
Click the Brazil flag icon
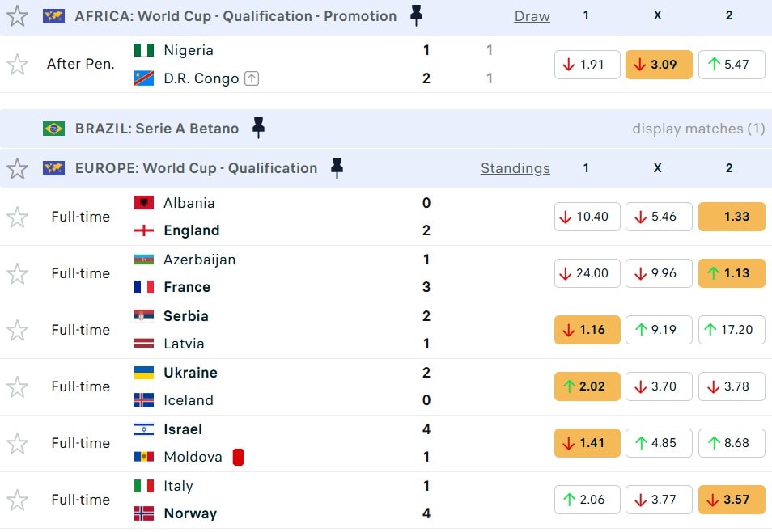tap(53, 129)
